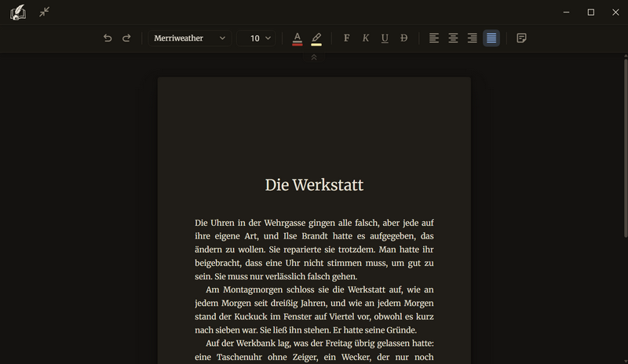This screenshot has height=364, width=628.
Task: Click the quill and book app logo
Action: pyautogui.click(x=17, y=13)
